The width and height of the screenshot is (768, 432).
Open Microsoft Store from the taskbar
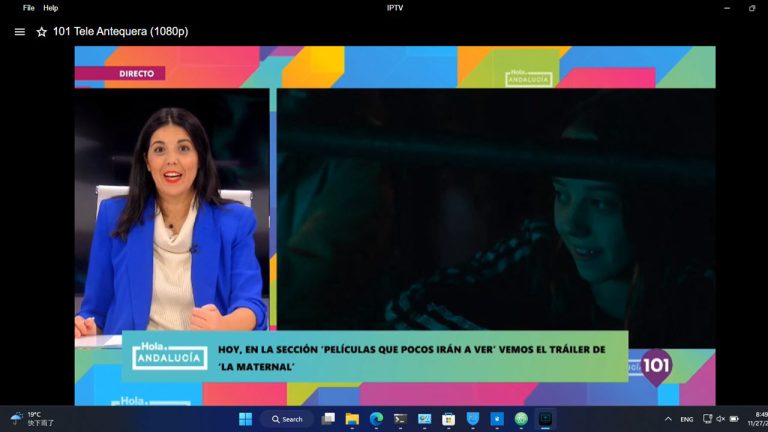(x=448, y=419)
